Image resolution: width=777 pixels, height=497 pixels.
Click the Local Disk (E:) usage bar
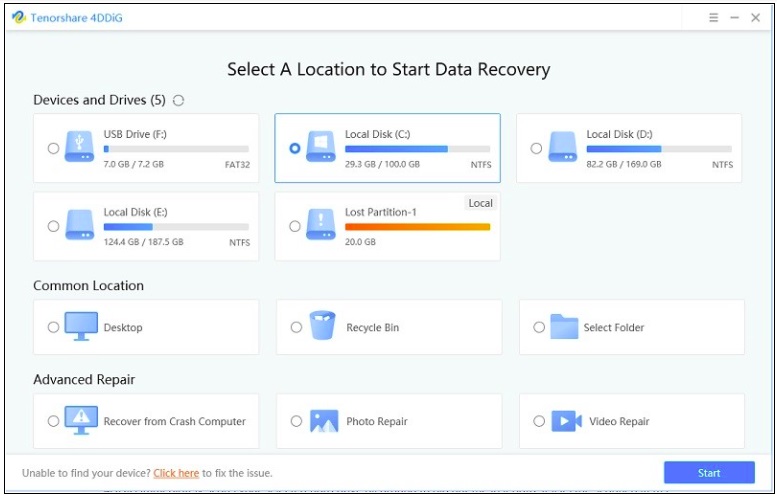176,227
